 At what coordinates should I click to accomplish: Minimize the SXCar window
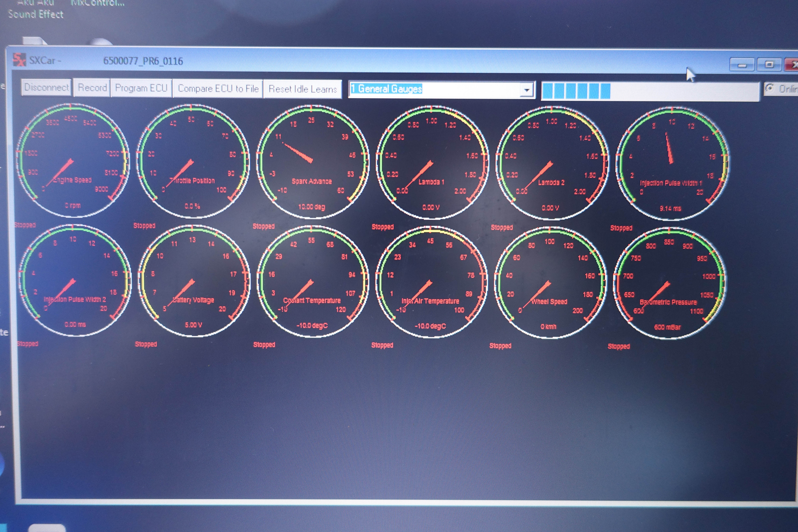pyautogui.click(x=742, y=65)
